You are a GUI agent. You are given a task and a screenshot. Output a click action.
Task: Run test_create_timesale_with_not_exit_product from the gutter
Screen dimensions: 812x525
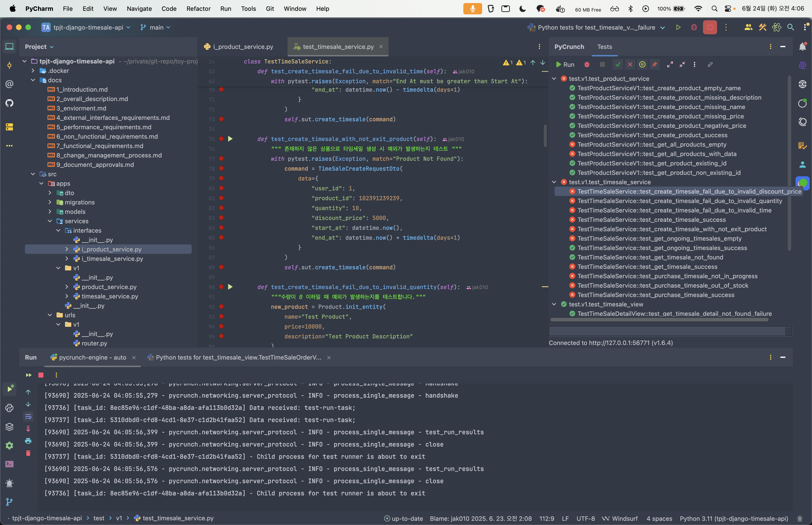(230, 139)
